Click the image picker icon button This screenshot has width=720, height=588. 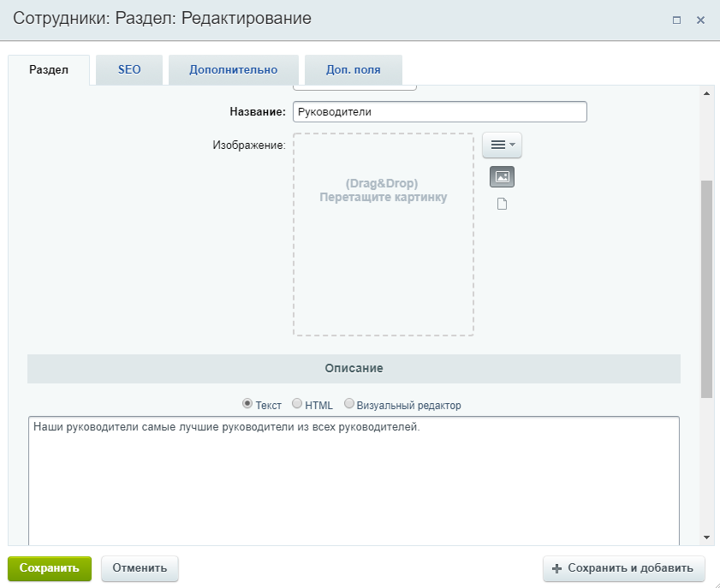point(502,176)
